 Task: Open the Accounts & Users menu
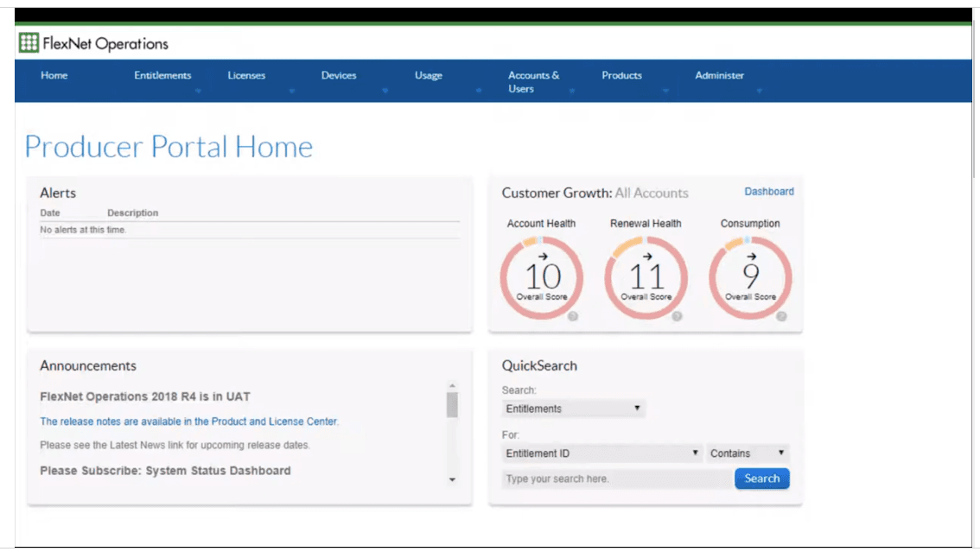[x=534, y=82]
